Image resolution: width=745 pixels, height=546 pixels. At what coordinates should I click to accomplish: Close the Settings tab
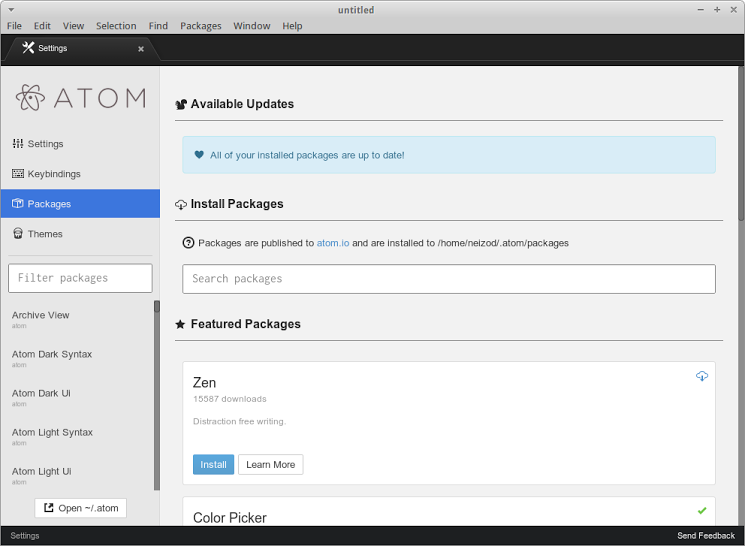(x=141, y=49)
